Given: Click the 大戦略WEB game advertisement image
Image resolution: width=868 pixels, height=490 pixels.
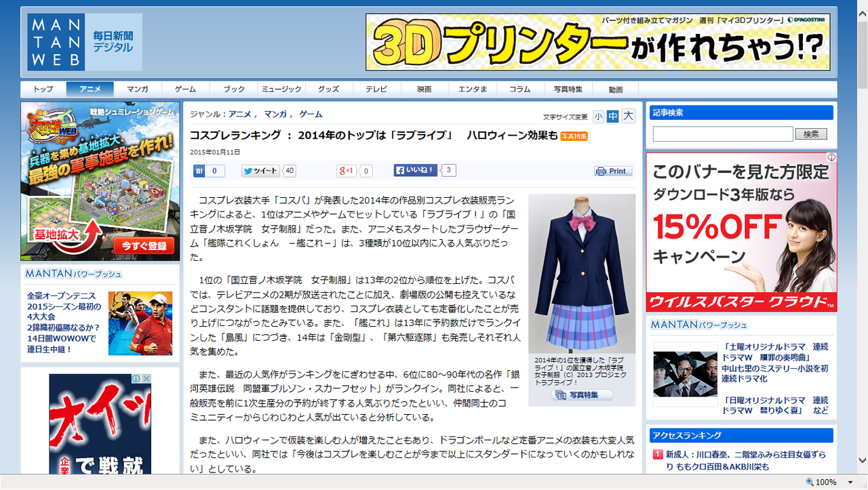Looking at the screenshot, I should (x=100, y=181).
